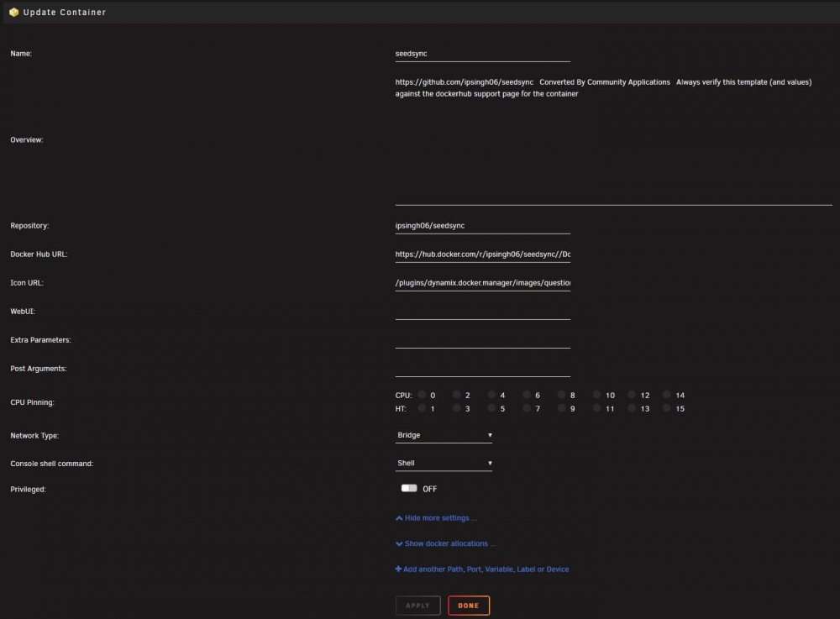Click the DONE button
Viewport: 840px width, 619px height.
tap(469, 606)
